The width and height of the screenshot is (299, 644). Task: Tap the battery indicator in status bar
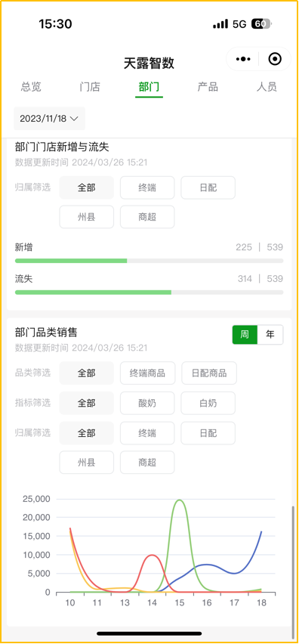[x=260, y=24]
